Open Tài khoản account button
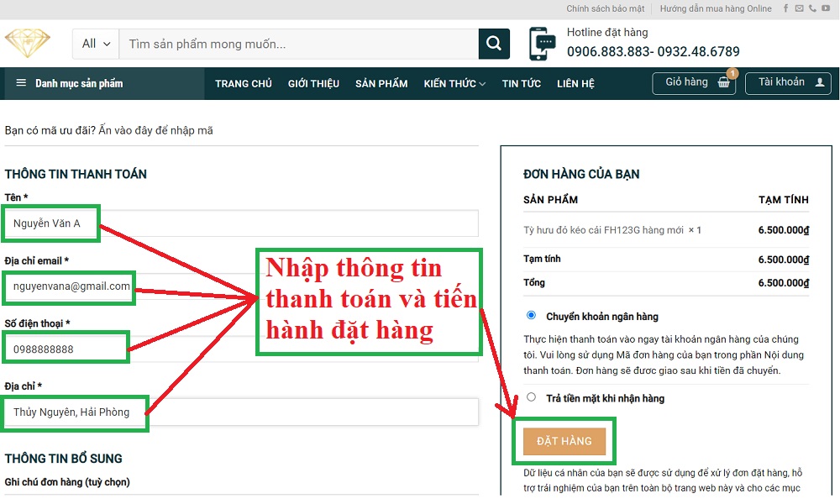Image resolution: width=840 pixels, height=504 pixels. coord(788,83)
